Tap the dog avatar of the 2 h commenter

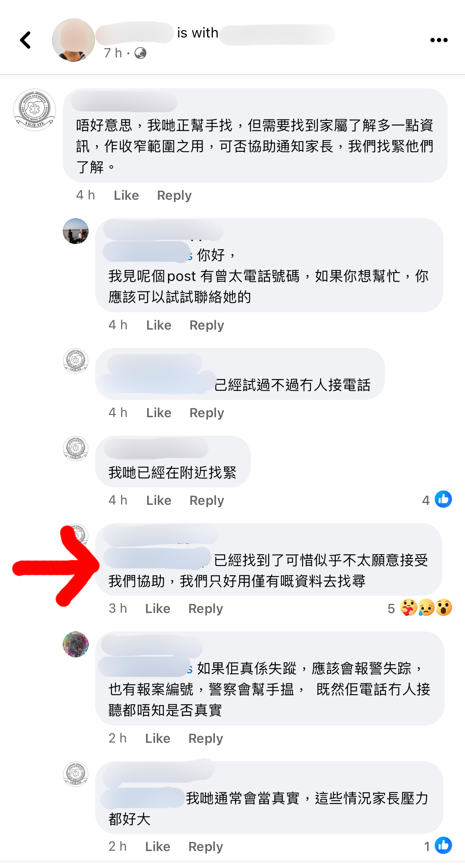(76, 644)
